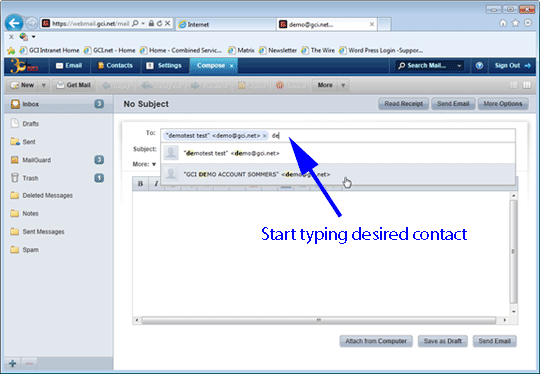Expand the More toolbar dropdown arrow
The width and height of the screenshot is (540, 374).
click(343, 85)
